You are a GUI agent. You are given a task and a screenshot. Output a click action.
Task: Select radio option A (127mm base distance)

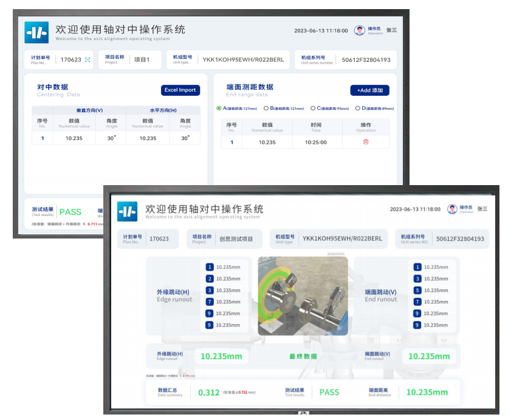(x=219, y=108)
